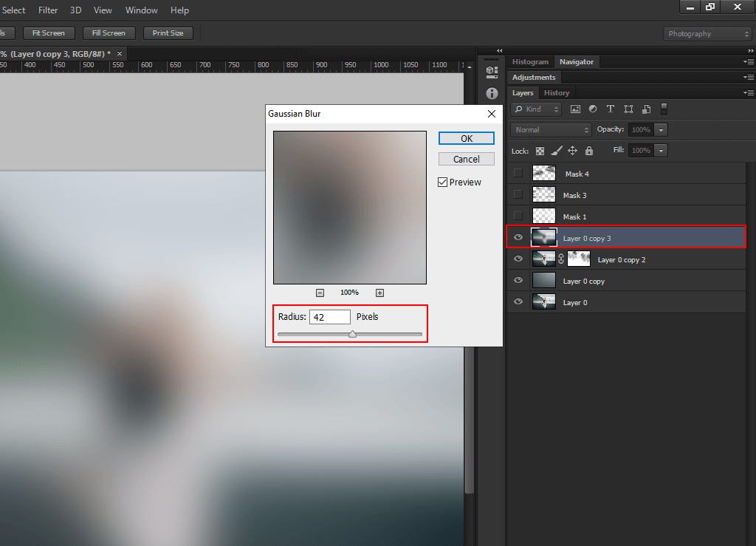Click the Gaussian Blur preview image

click(x=350, y=208)
